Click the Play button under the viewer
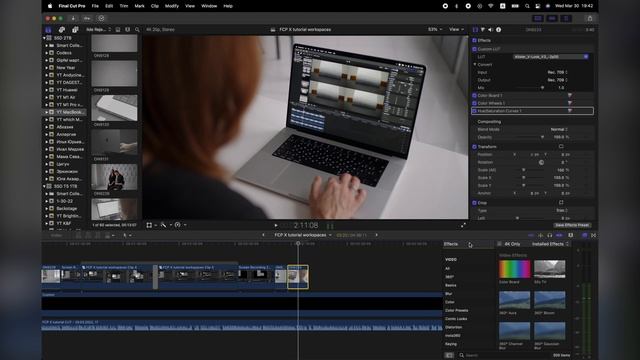This screenshot has height=360, width=640. coord(276,225)
